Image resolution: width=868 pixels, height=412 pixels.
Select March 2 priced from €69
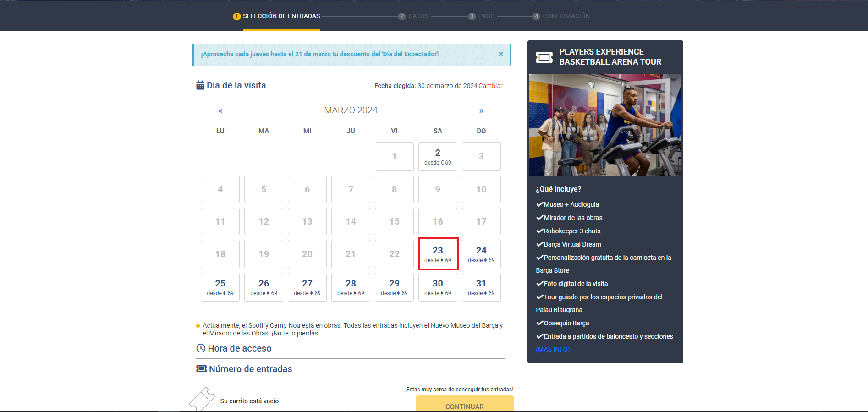[x=438, y=156]
